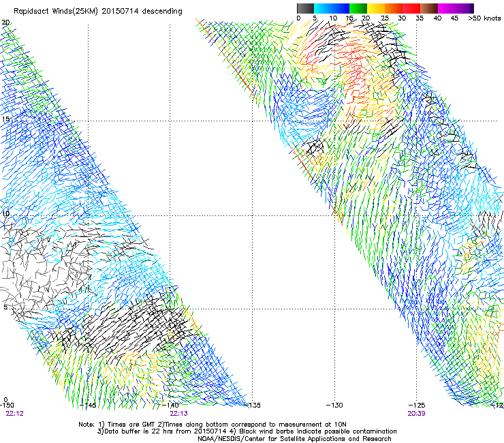This screenshot has height=443, width=504.
Task: Click the '15' latitude axis label
Action: 5,119
